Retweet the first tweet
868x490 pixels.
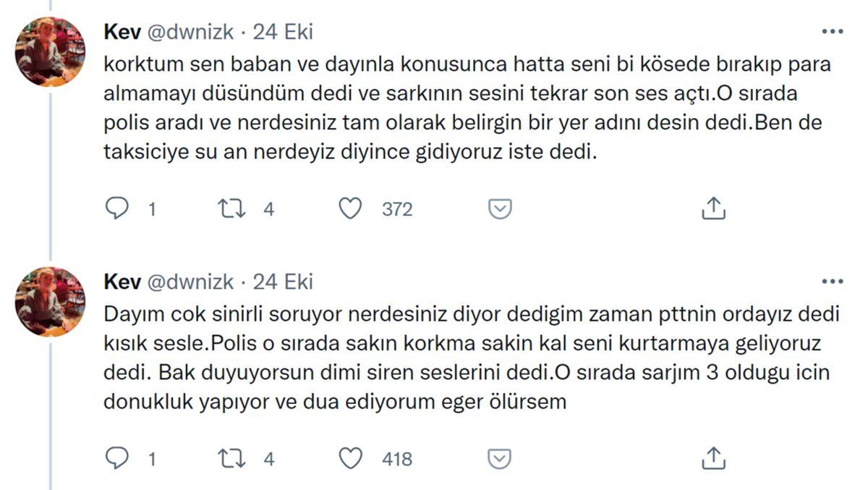[x=230, y=208]
